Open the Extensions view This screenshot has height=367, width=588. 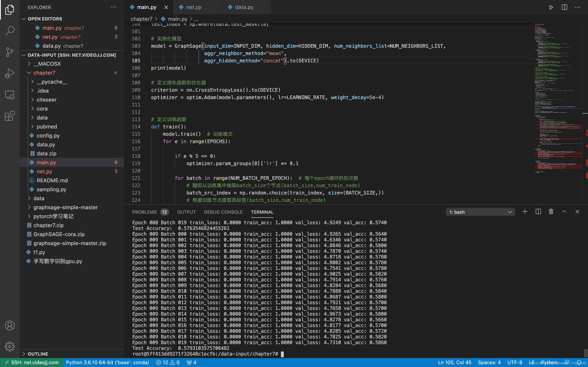coord(10,116)
